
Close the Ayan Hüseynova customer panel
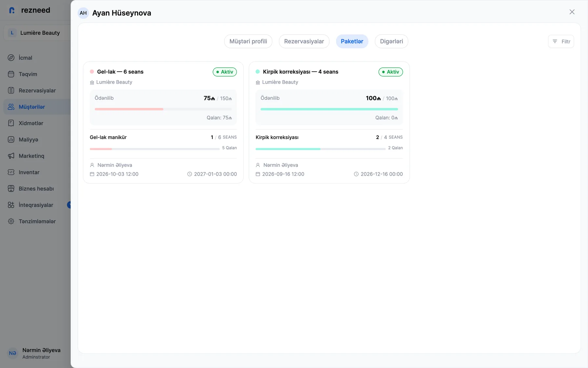(572, 12)
